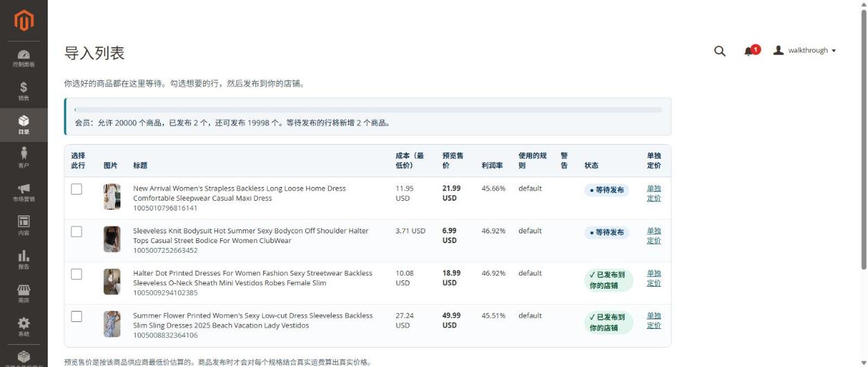Click the Magento logo in the sidebar
Viewport: 868px width, 367px height.
click(24, 21)
